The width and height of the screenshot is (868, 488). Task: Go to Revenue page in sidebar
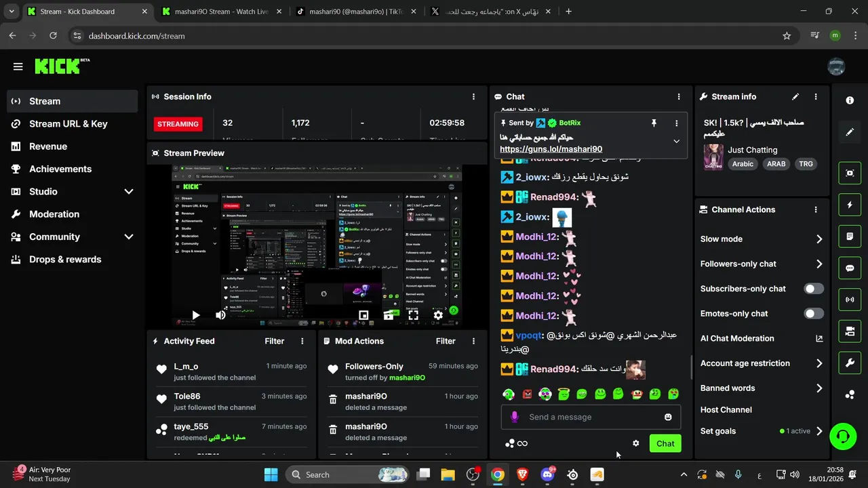72,146
